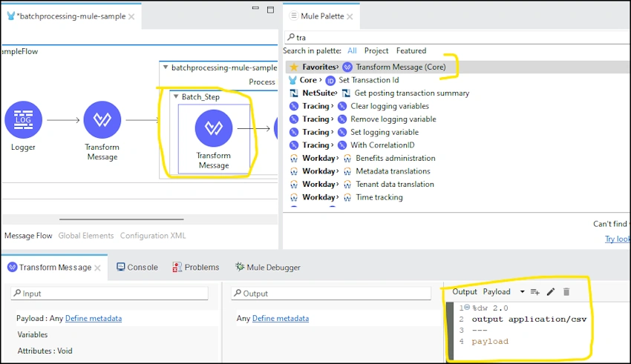Switch to Global Elements view
Screen dimensions: 631x364
[86, 236]
